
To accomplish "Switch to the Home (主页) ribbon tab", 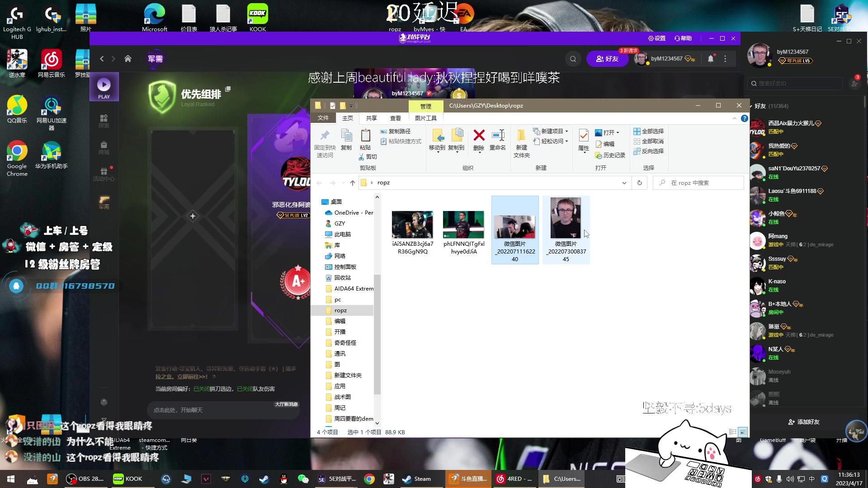I will (x=348, y=118).
